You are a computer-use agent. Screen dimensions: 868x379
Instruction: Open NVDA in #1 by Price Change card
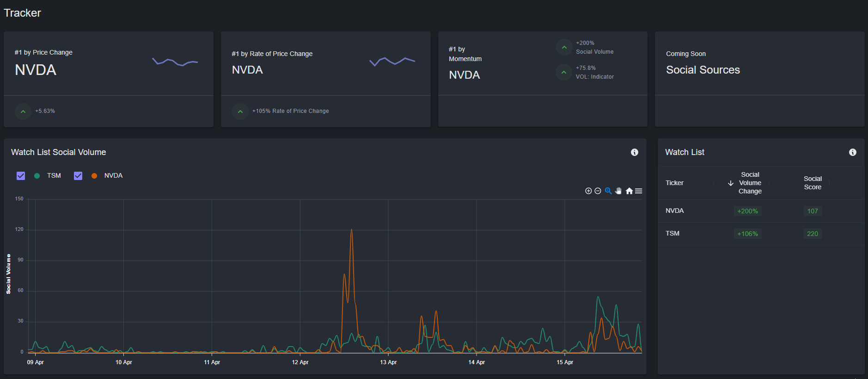click(36, 70)
